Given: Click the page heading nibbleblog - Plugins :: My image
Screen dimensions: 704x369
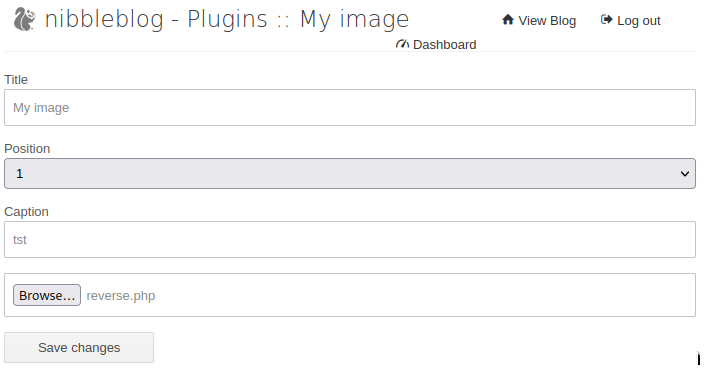Looking at the screenshot, I should (x=227, y=19).
